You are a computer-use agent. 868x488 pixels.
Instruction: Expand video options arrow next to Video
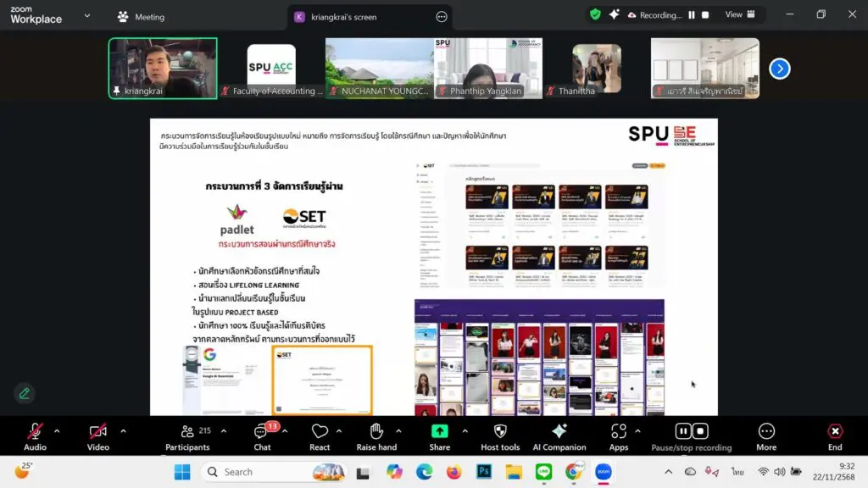[123, 431]
